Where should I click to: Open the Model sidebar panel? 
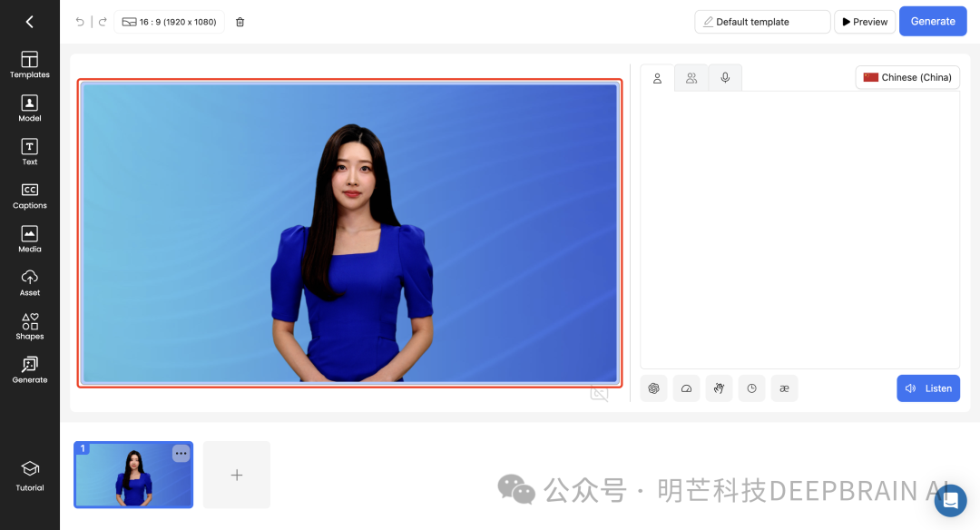pyautogui.click(x=29, y=108)
